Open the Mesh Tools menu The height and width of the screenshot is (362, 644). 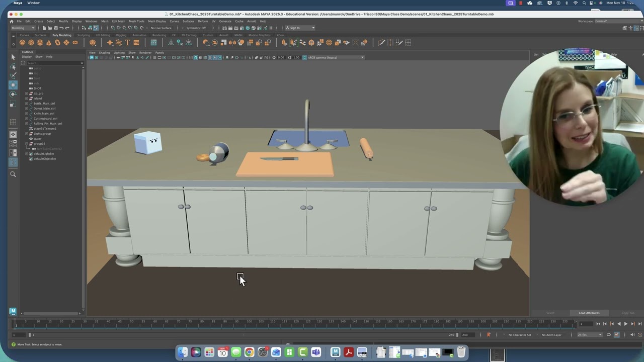(x=136, y=21)
